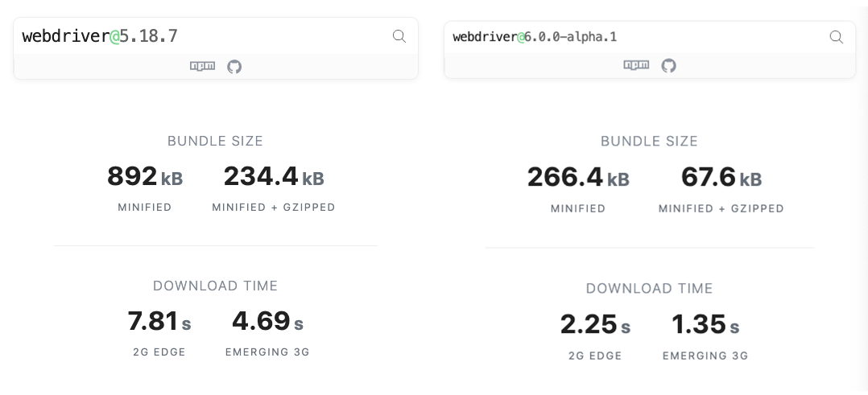Viewport: 868px width, 395px height.
Task: Select the 1.35 s Emerging 3G time
Action: (x=705, y=325)
